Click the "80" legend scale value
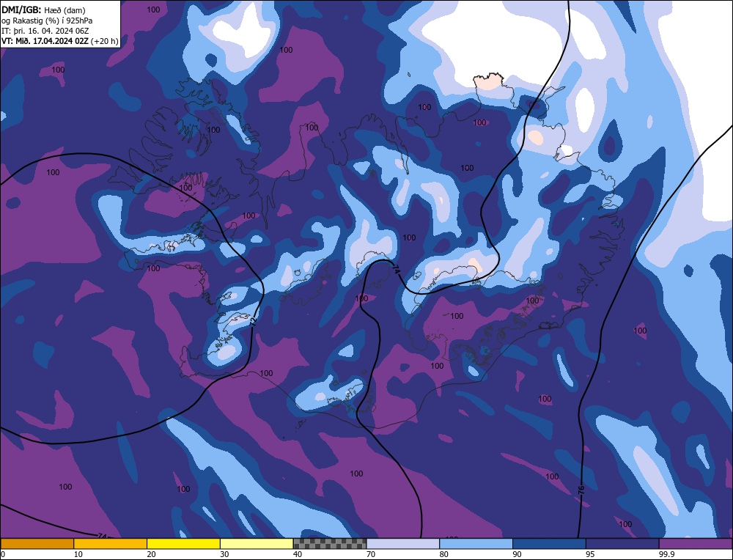Screen dimensions: 733x560 click(x=443, y=554)
